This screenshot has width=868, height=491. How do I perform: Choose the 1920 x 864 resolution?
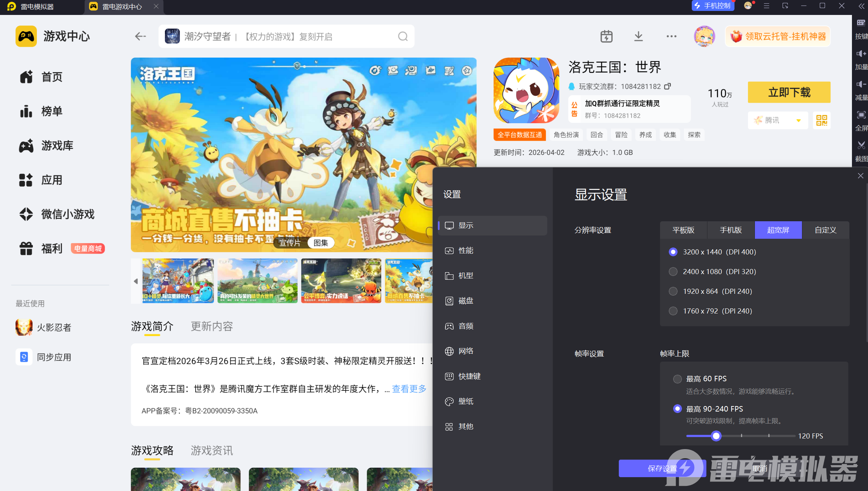(x=673, y=291)
